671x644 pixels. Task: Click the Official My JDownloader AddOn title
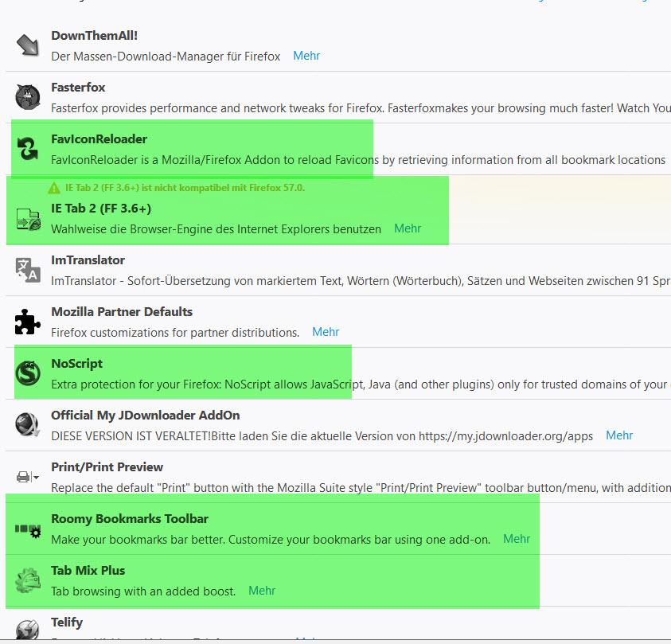[146, 416]
